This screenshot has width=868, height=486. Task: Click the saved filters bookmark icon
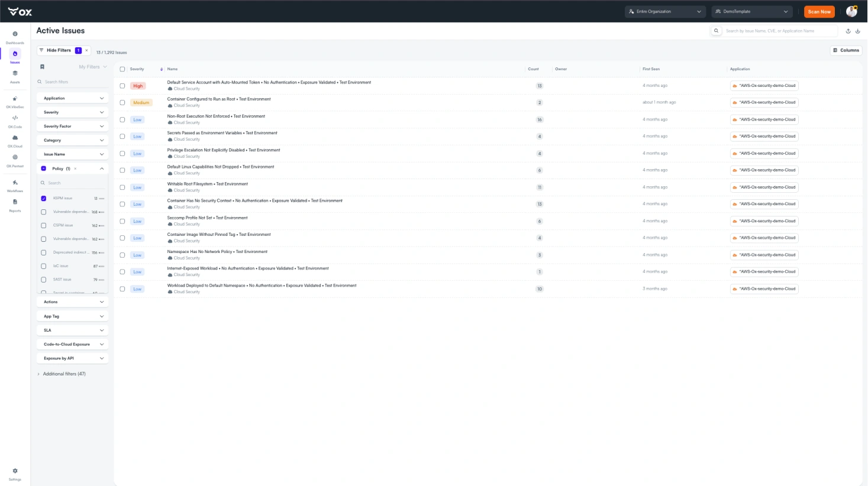click(42, 67)
